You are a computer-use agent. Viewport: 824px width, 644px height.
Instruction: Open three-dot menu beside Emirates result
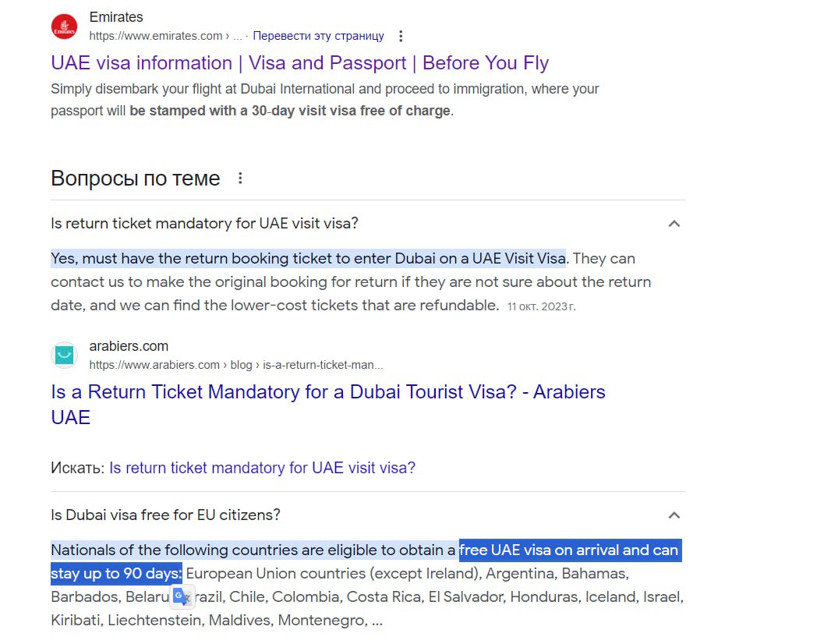[x=401, y=36]
